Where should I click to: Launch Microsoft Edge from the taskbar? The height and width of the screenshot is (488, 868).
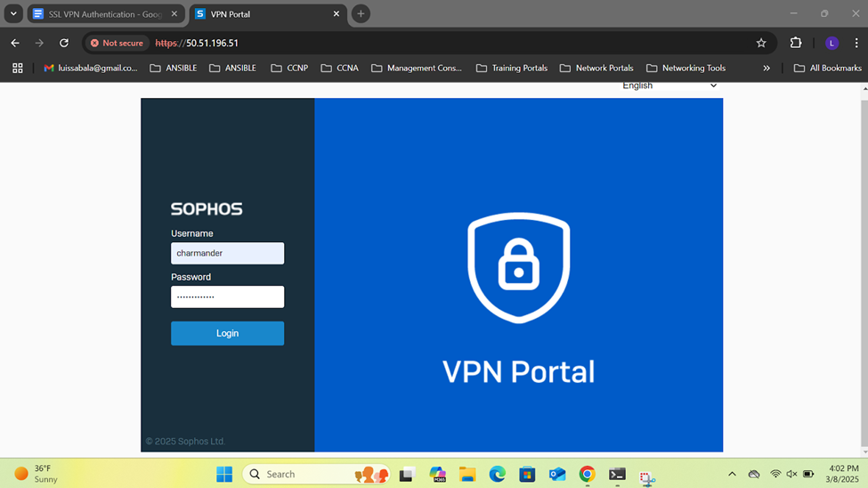click(497, 474)
